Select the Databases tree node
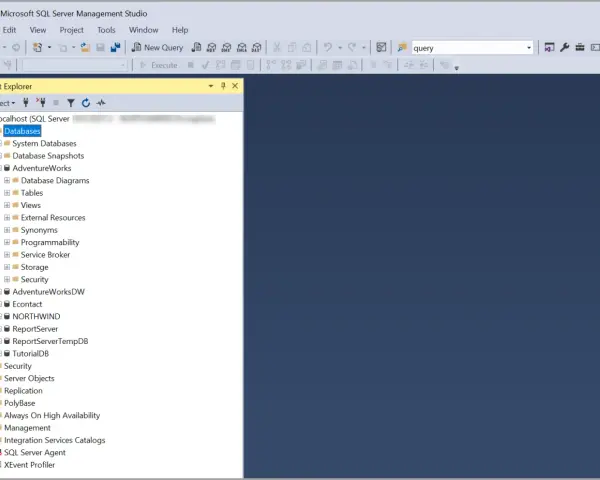The image size is (600, 480). point(22,131)
